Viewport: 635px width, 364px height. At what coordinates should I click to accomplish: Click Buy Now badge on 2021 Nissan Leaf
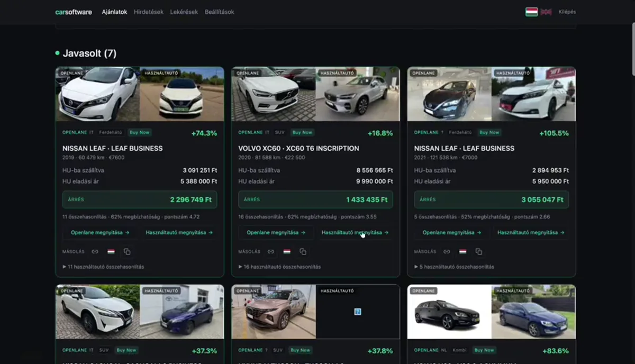489,132
